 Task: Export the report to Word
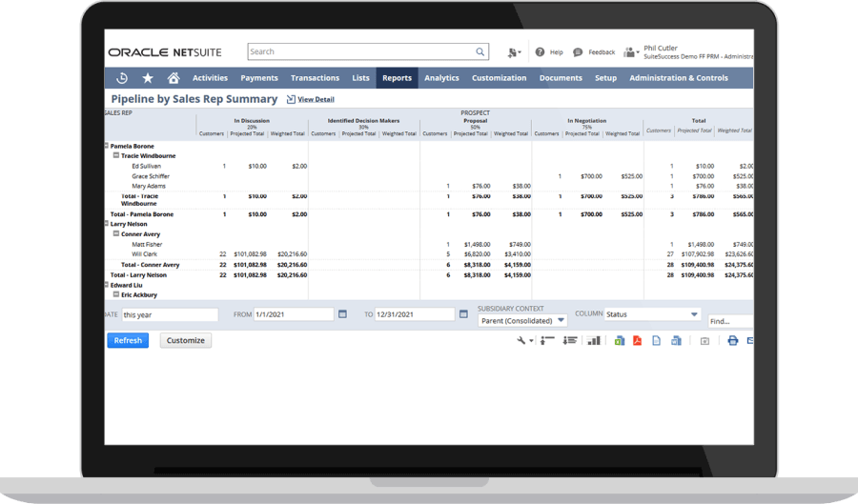pos(676,340)
